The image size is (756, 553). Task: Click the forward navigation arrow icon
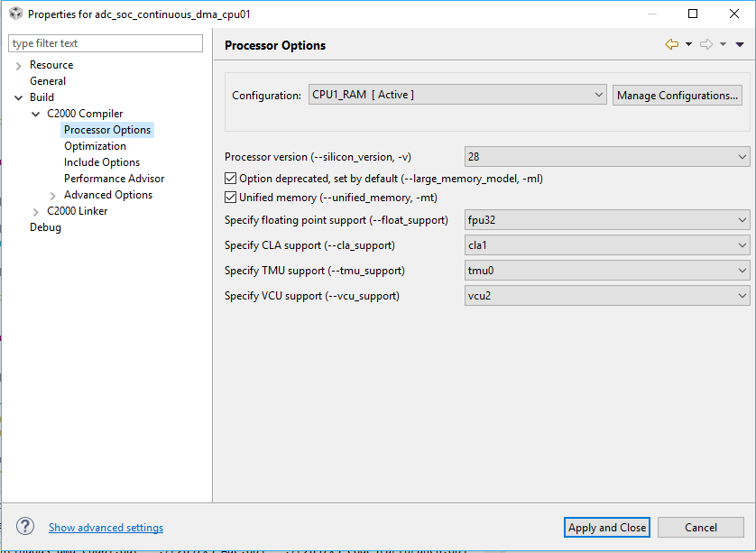[x=706, y=44]
